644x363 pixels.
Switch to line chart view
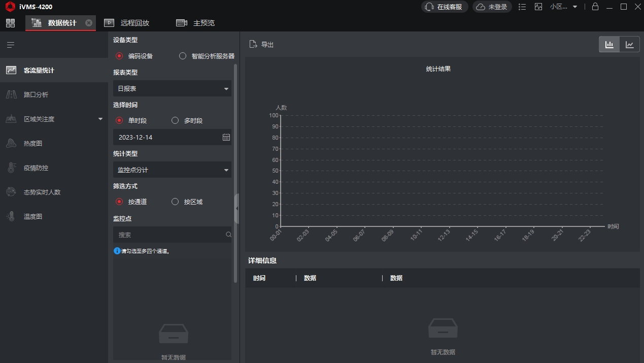pos(630,45)
